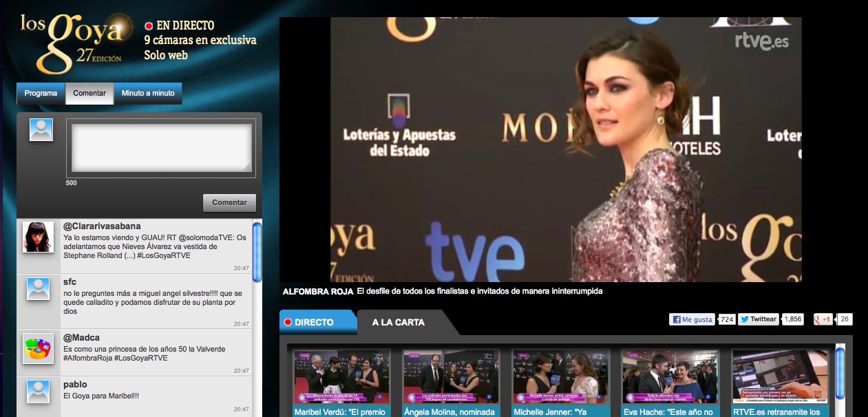Click the "9 cámaras en exclusiva" text
868x417 pixels.
pyautogui.click(x=200, y=40)
